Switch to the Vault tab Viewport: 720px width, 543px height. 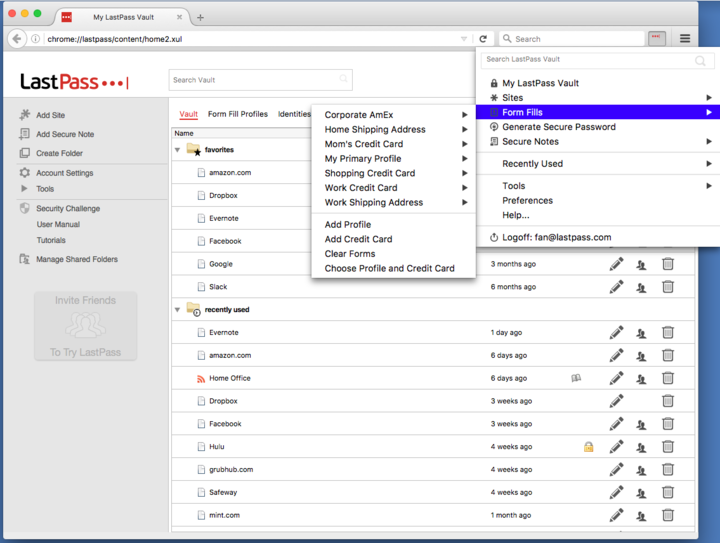point(188,114)
